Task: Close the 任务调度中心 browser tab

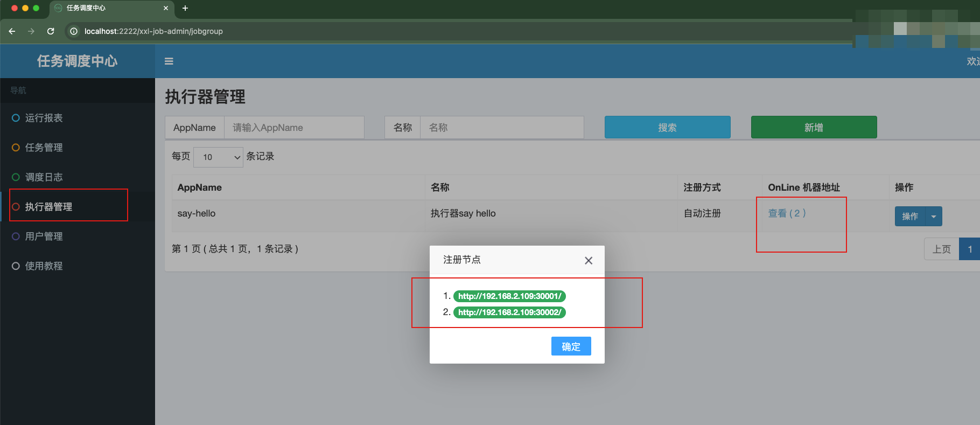Action: point(166,8)
